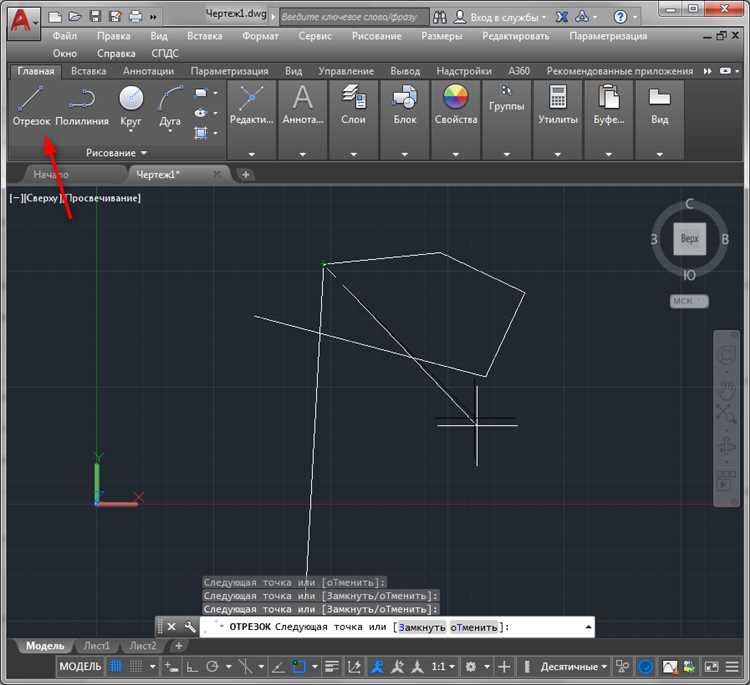Image resolution: width=750 pixels, height=685 pixels.
Task: Expand the Рисование panel dropdown
Action: pyautogui.click(x=116, y=153)
